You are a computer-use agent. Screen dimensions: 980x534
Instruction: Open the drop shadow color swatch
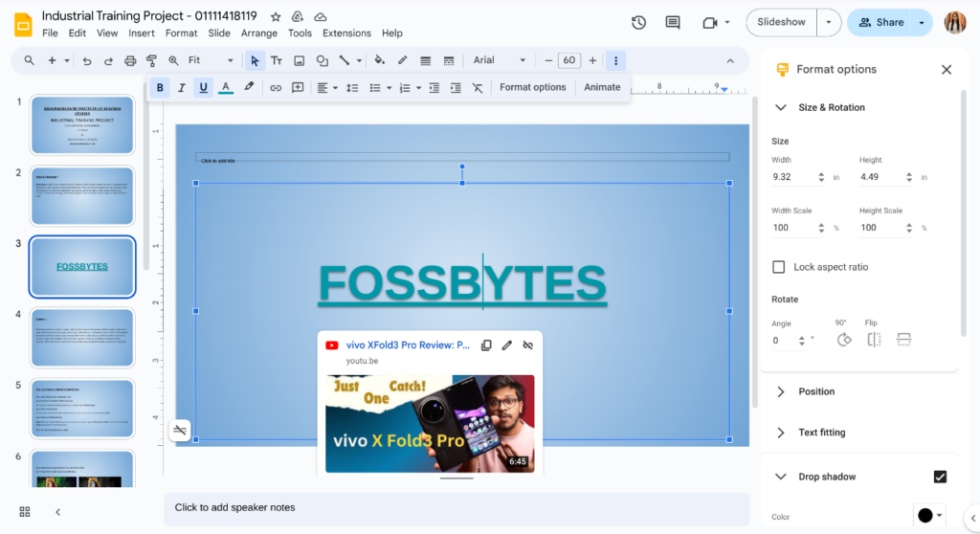928,515
